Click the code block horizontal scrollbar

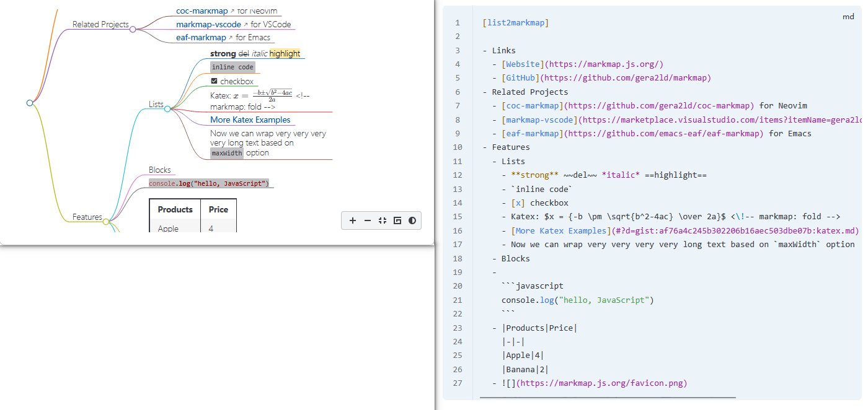click(x=608, y=397)
